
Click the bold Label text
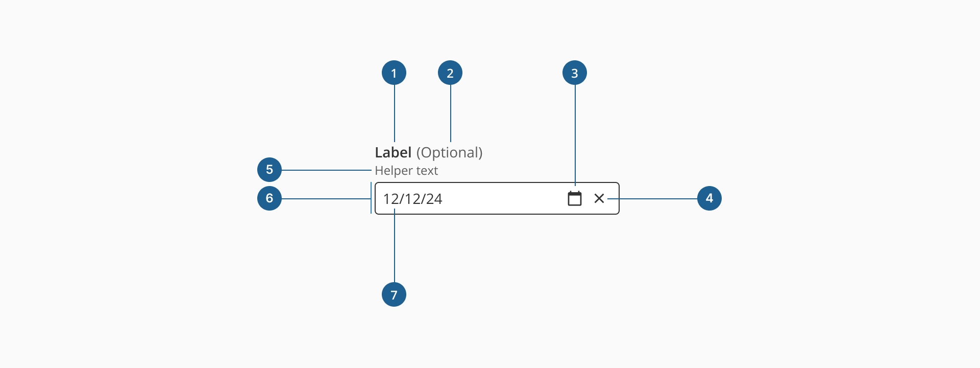tap(393, 152)
